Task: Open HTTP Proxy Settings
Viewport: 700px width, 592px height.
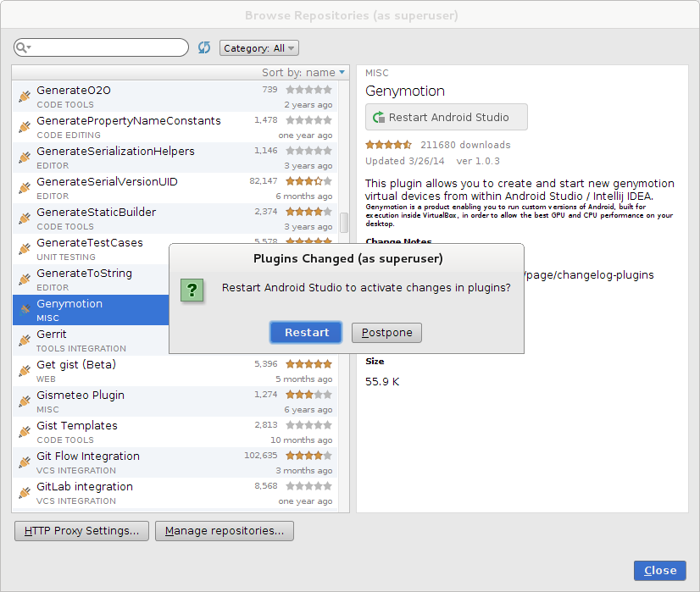Action: point(81,531)
